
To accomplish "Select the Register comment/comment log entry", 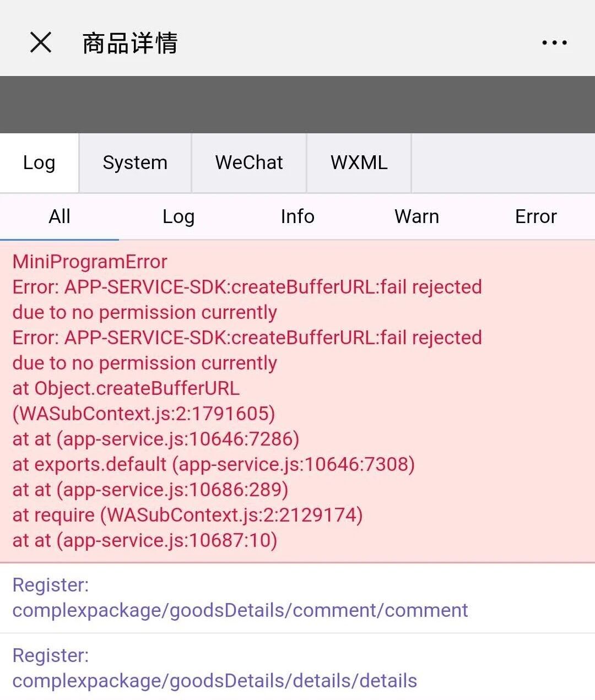I will point(240,598).
